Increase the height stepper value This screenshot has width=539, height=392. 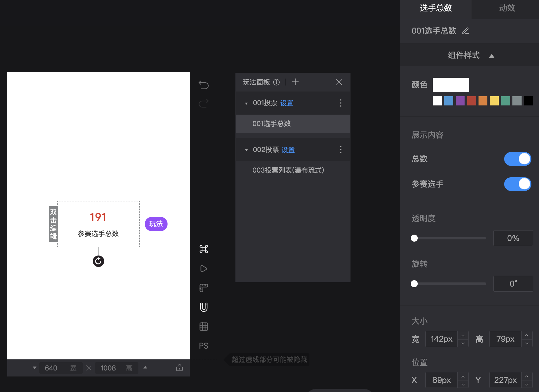(527, 335)
